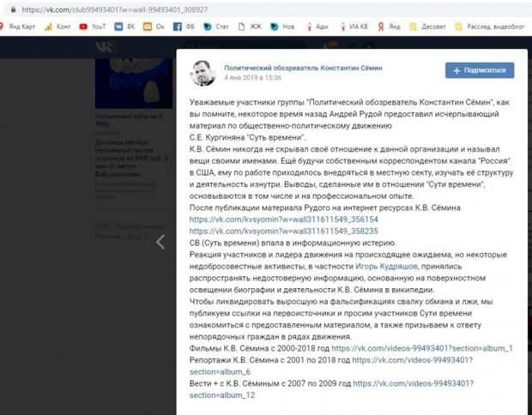The height and width of the screenshot is (415, 532).
Task: Open the Расслед. видеоблог bookmarks folder
Action: click(x=490, y=27)
